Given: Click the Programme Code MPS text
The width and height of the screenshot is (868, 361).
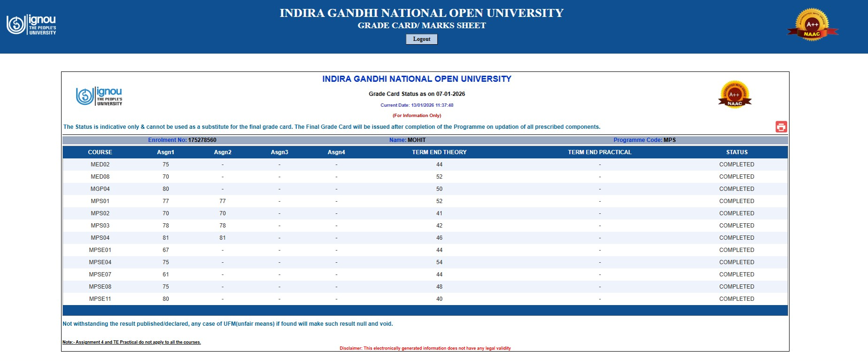Looking at the screenshot, I should click(x=669, y=140).
